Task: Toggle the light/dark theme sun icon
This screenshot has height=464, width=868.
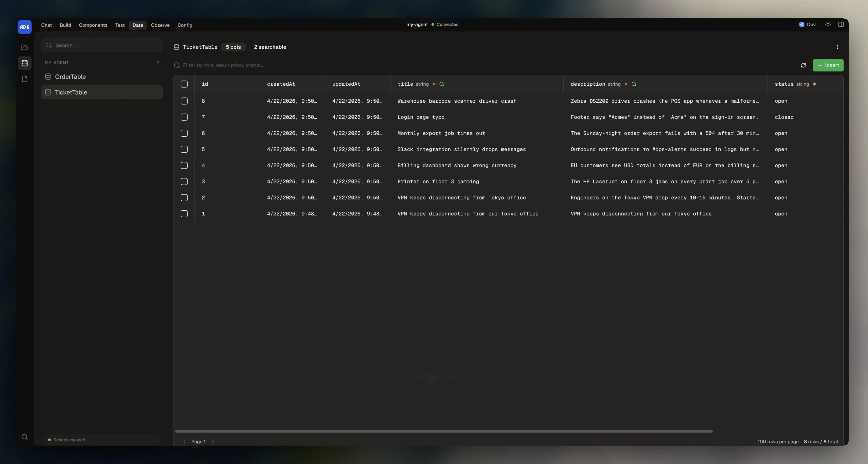Action: [828, 25]
